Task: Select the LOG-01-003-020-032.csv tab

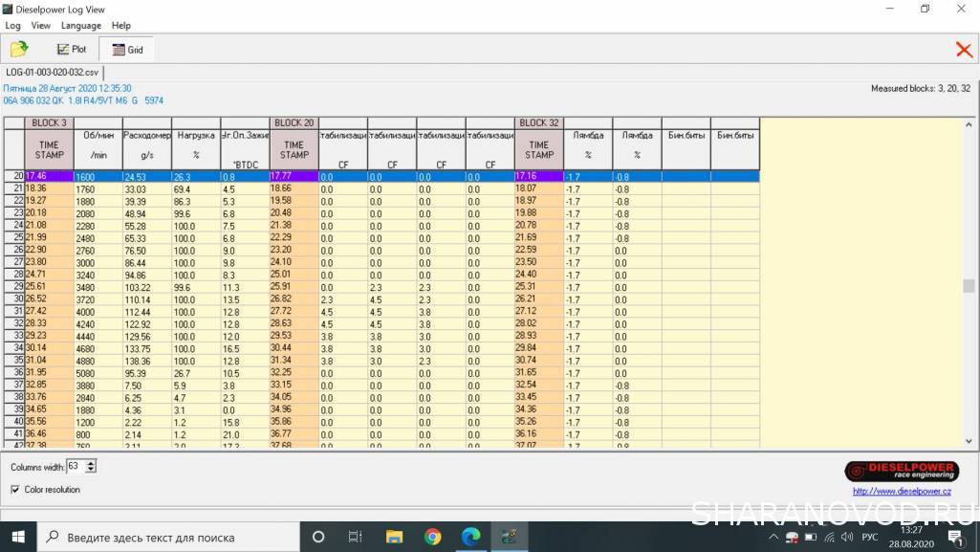Action: 53,72
